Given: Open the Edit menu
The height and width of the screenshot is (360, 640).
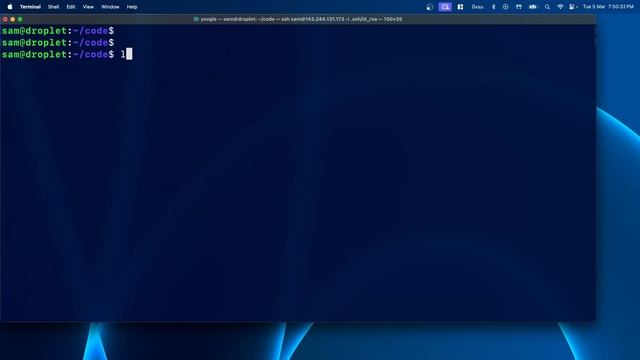Looking at the screenshot, I should coord(71,7).
